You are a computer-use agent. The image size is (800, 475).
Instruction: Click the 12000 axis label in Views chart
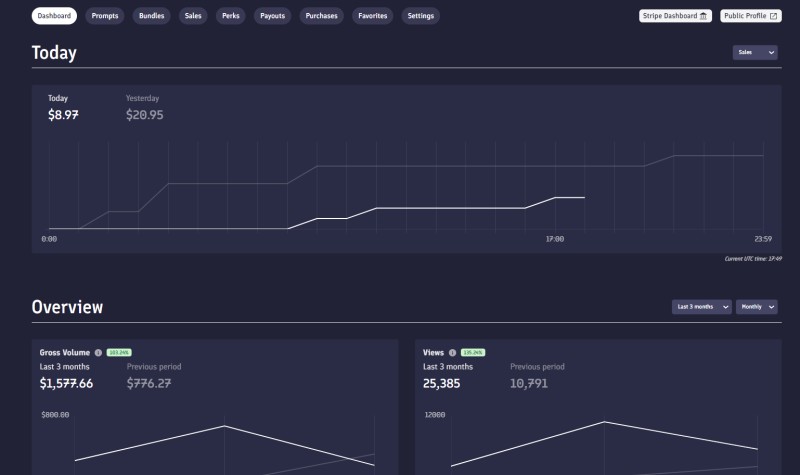pos(435,415)
